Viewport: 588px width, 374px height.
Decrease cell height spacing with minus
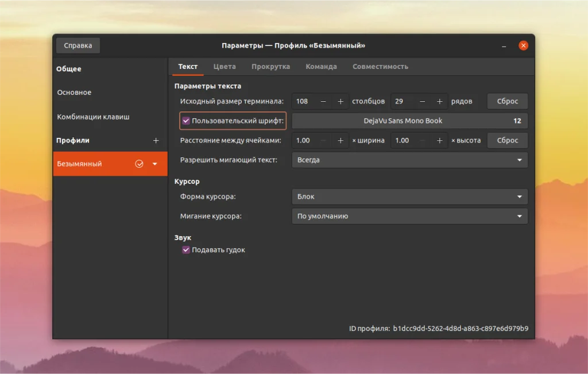pos(421,140)
